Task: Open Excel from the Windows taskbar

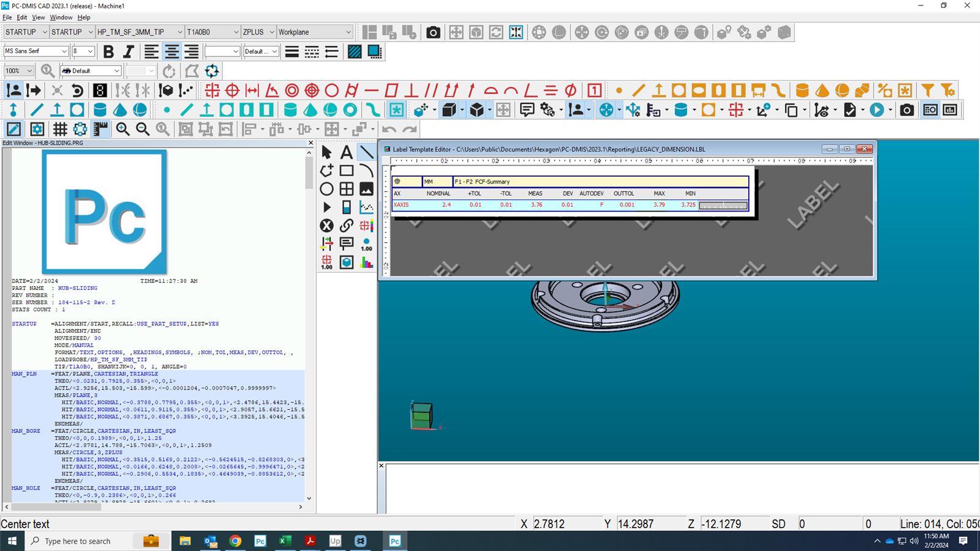Action: [x=285, y=541]
